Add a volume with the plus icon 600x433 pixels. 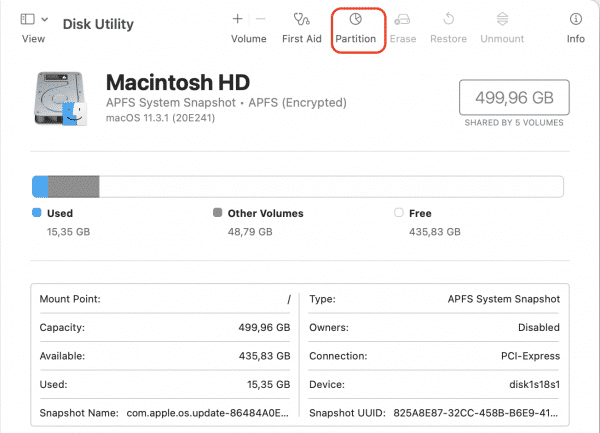click(237, 18)
